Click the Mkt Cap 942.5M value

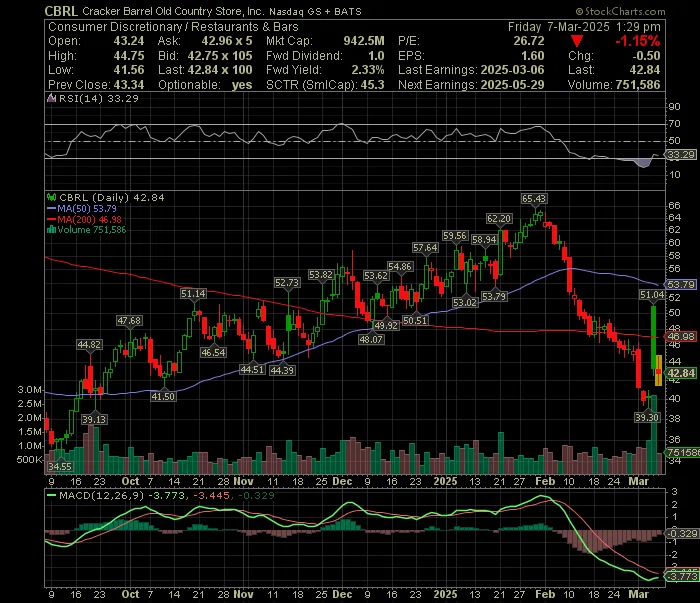tap(364, 41)
